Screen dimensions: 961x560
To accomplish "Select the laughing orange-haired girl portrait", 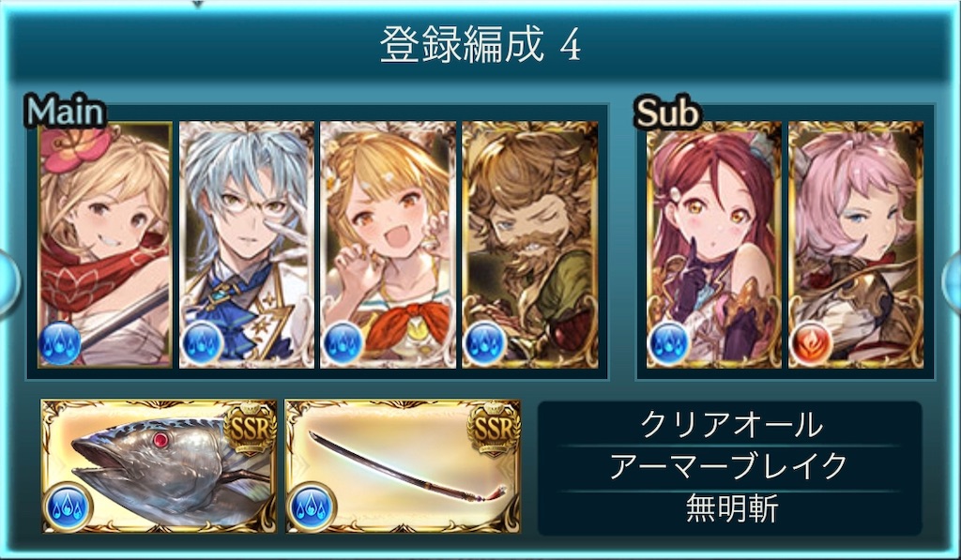I will (x=388, y=245).
